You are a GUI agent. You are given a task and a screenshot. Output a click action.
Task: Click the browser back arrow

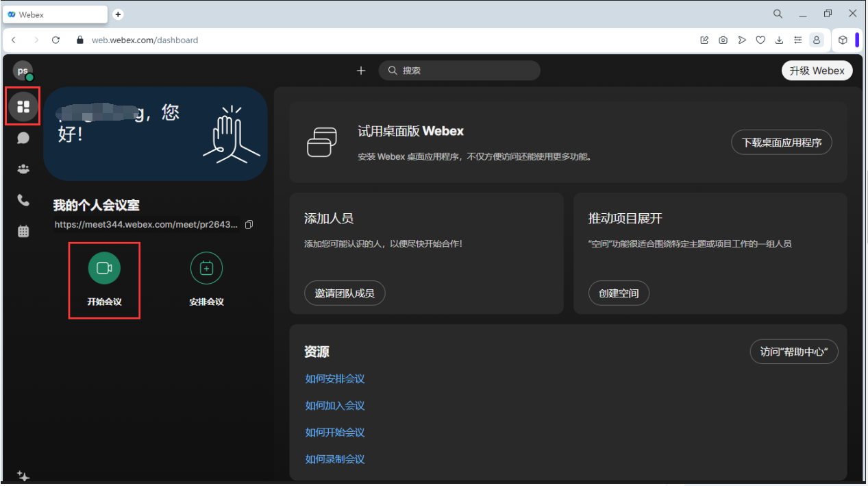14,40
